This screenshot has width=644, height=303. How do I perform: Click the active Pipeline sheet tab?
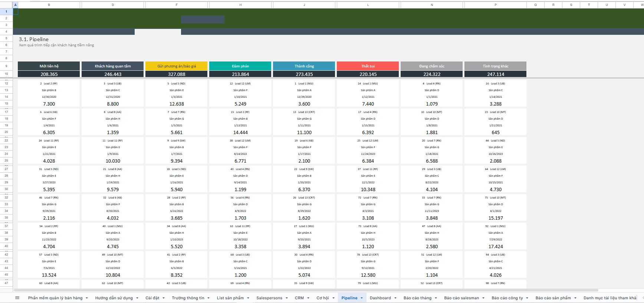coord(349,298)
